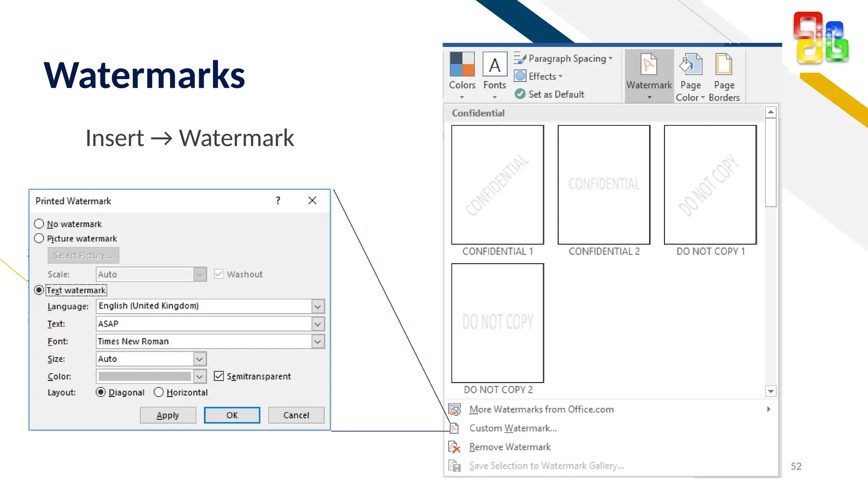Screen dimensions: 868x488
Task: Click the dialog help question mark
Action: tap(278, 200)
